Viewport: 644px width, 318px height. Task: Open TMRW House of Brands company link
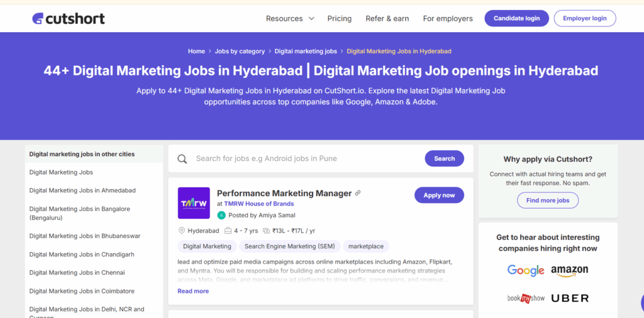click(x=258, y=204)
